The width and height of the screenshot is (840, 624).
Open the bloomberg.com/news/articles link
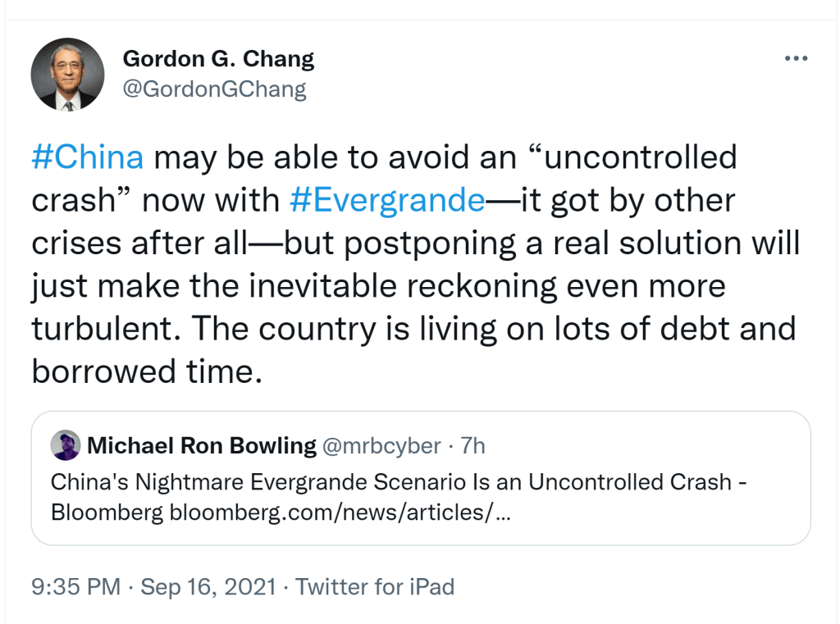coord(341,513)
